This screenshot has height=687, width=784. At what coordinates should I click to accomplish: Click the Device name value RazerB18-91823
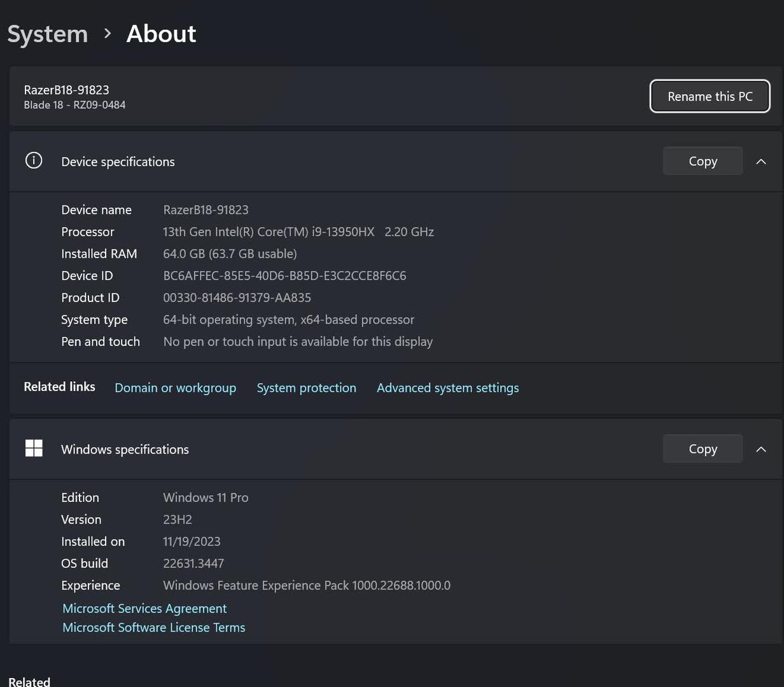pyautogui.click(x=206, y=209)
